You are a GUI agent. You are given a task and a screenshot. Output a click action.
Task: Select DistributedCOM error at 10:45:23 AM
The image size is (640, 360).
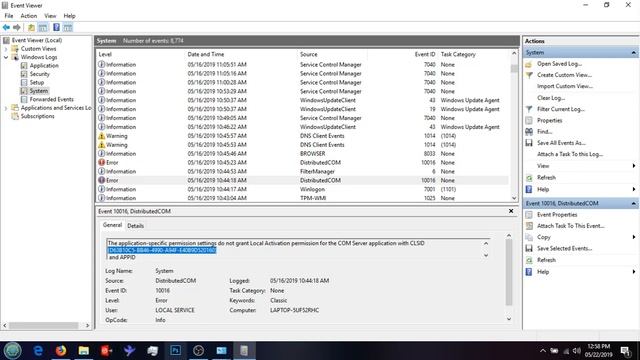coord(303,162)
